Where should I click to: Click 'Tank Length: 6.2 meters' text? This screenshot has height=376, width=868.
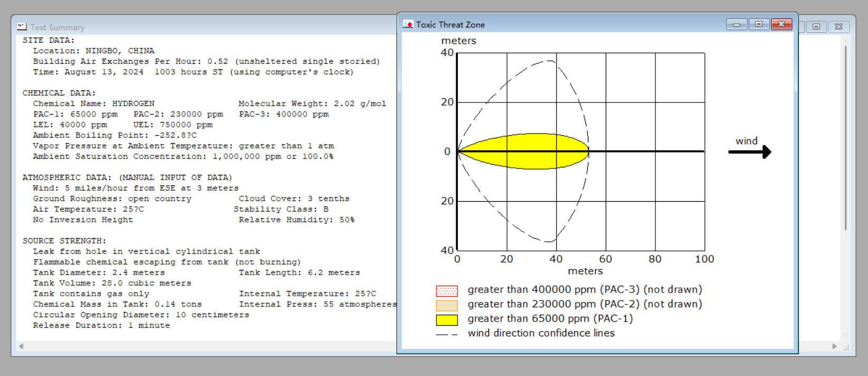click(x=299, y=272)
